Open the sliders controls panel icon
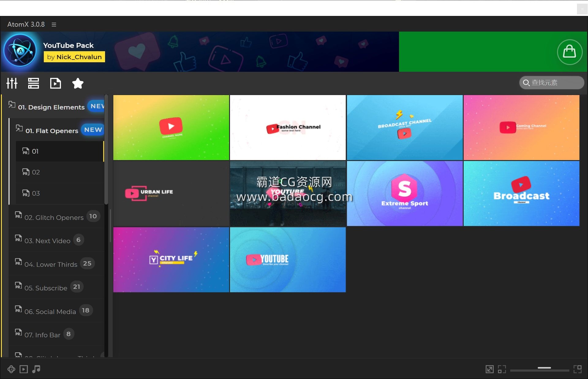 pos(12,83)
